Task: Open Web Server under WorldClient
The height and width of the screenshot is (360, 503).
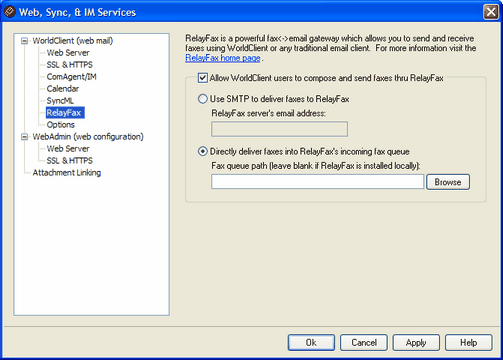Action: (x=68, y=53)
